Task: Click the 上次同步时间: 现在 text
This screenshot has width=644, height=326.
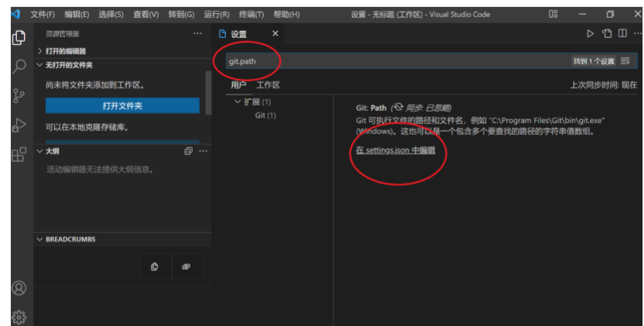Action: click(603, 85)
